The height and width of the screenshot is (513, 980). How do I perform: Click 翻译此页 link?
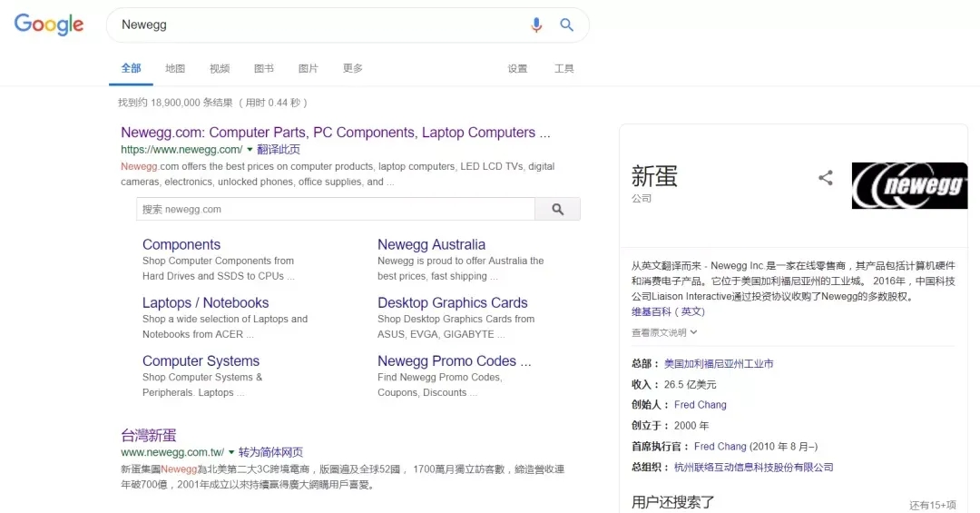tap(279, 150)
